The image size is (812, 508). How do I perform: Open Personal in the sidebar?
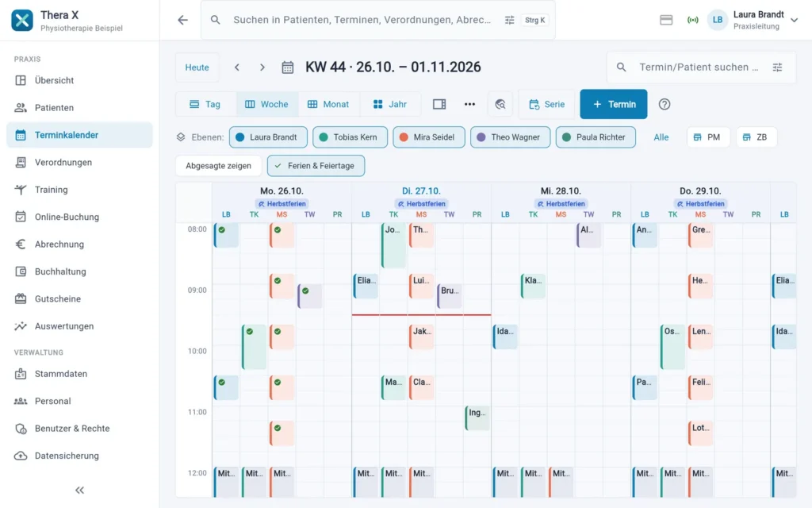(80, 401)
